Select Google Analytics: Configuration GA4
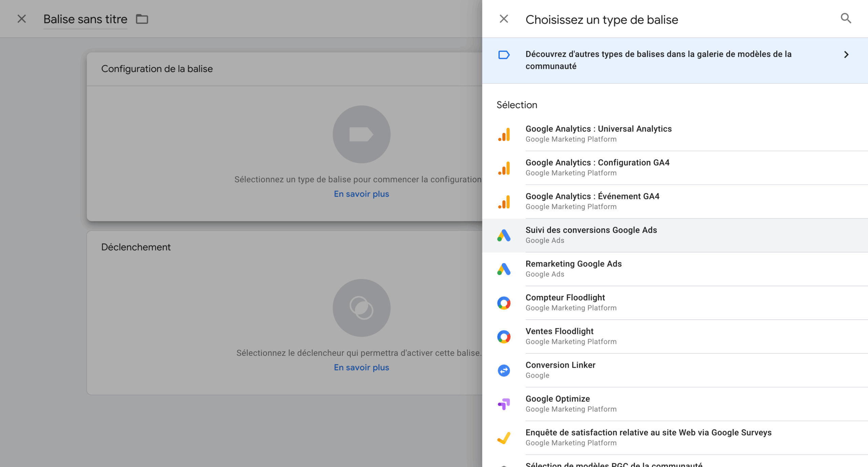 pos(597,167)
